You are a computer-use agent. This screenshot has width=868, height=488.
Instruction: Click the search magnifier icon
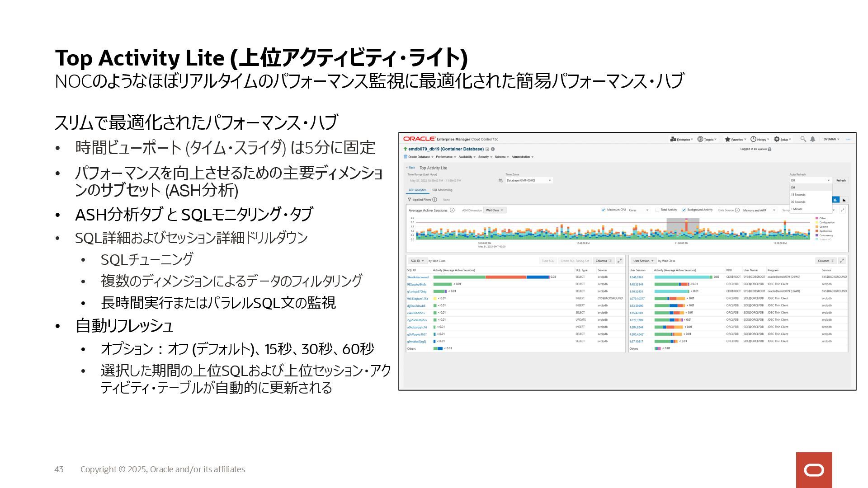803,139
